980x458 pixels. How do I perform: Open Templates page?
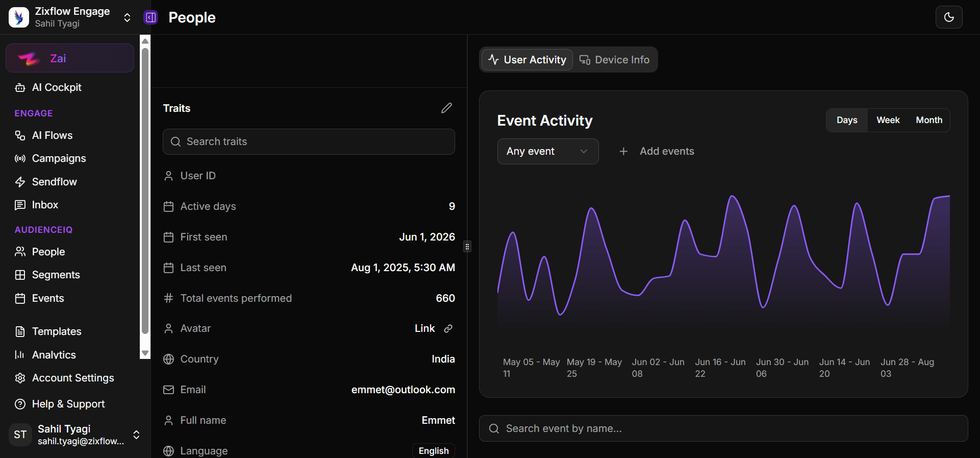57,331
